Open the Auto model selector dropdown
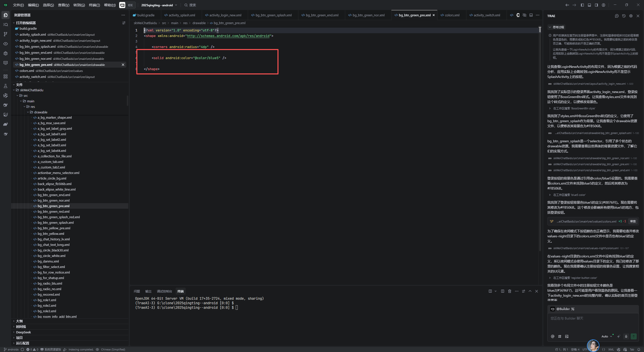 [606, 336]
